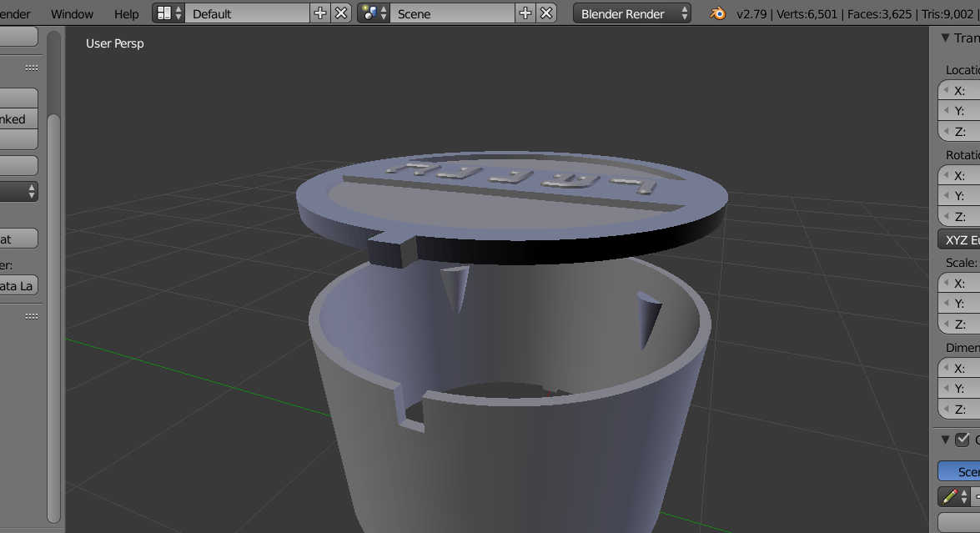Click the Rotation Z field
Screen dimensions: 980x533
(x=959, y=217)
